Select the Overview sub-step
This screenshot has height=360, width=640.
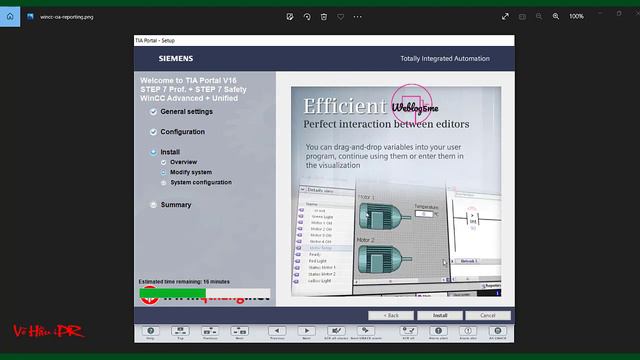click(183, 162)
